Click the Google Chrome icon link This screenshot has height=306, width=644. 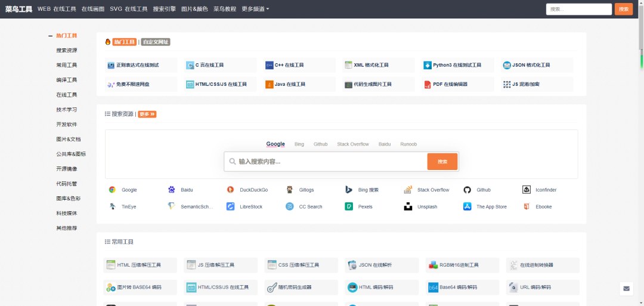112,190
